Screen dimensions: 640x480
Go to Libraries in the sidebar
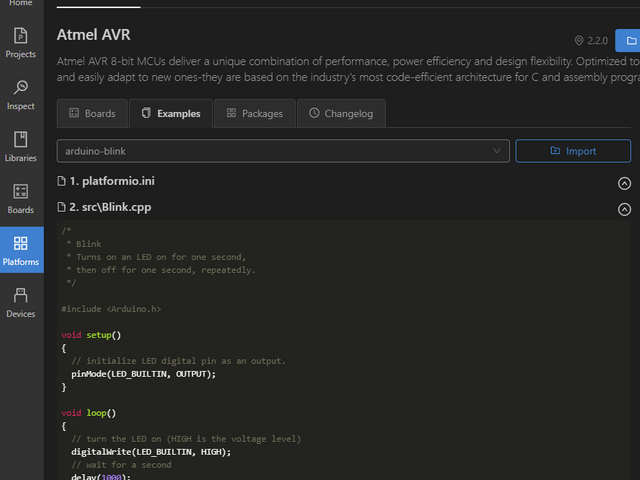tap(21, 146)
